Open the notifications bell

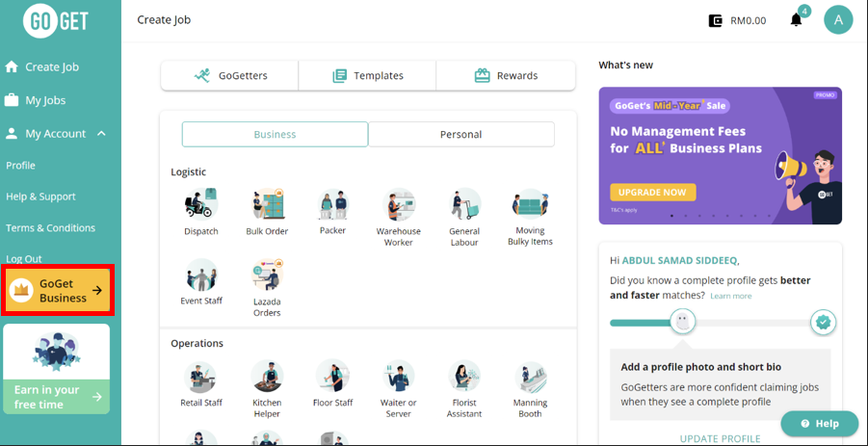click(796, 20)
